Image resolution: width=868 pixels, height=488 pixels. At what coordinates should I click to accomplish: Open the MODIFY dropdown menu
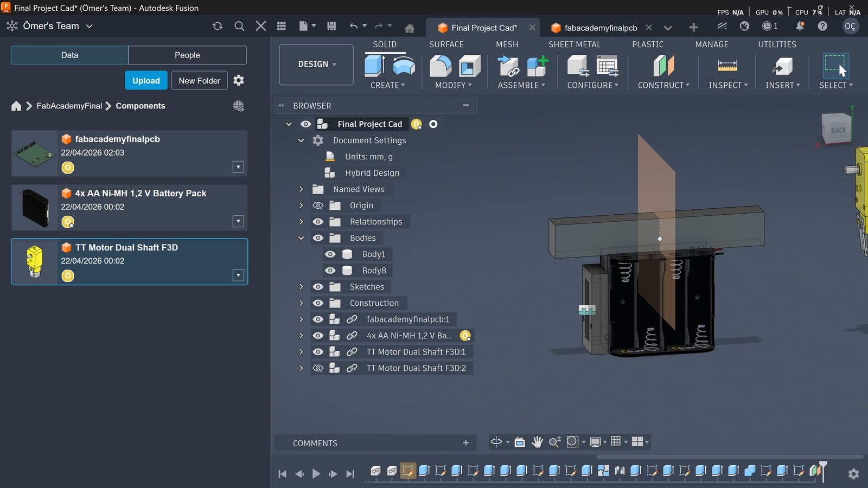click(453, 85)
